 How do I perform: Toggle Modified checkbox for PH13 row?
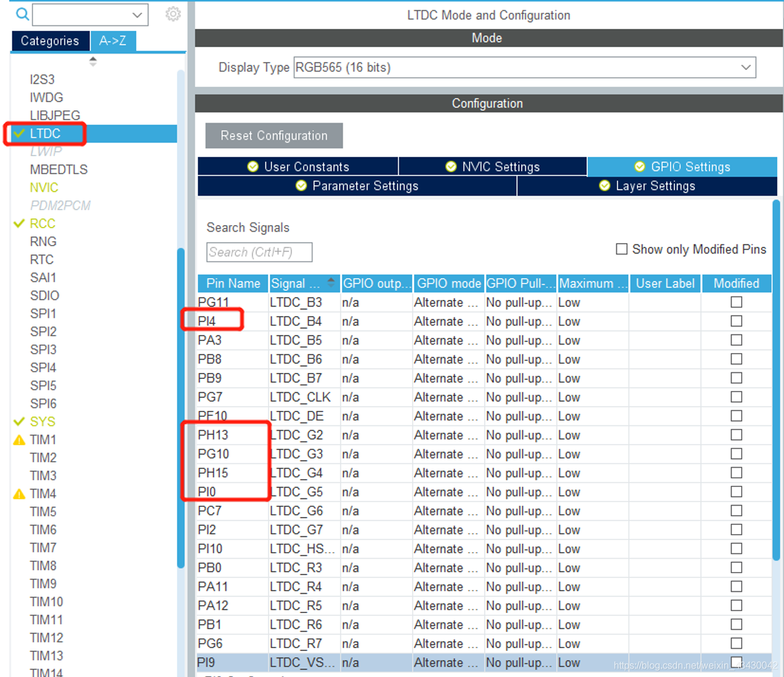[736, 435]
